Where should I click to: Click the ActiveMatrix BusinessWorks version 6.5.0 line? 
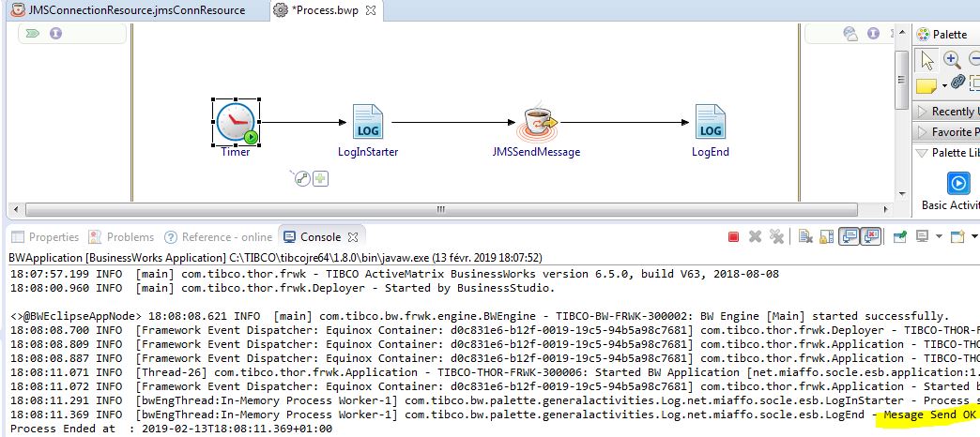(394, 274)
